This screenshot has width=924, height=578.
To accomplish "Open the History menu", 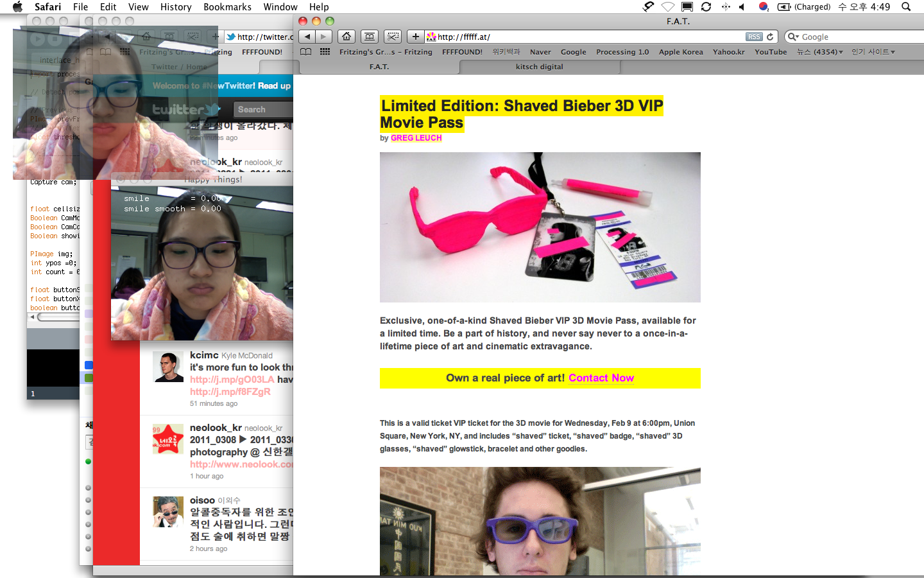I will [176, 7].
